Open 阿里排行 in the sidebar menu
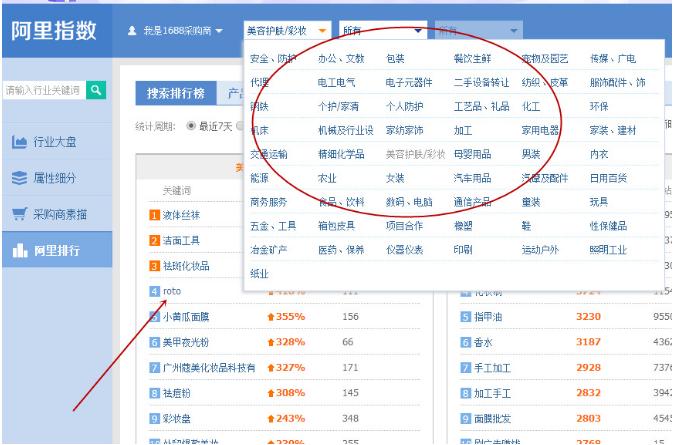The width and height of the screenshot is (688, 445). (57, 250)
